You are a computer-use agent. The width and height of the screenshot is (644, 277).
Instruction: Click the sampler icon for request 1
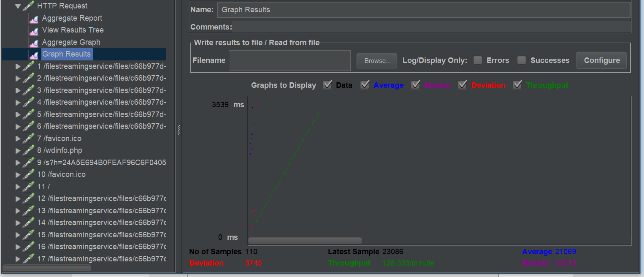(29, 66)
